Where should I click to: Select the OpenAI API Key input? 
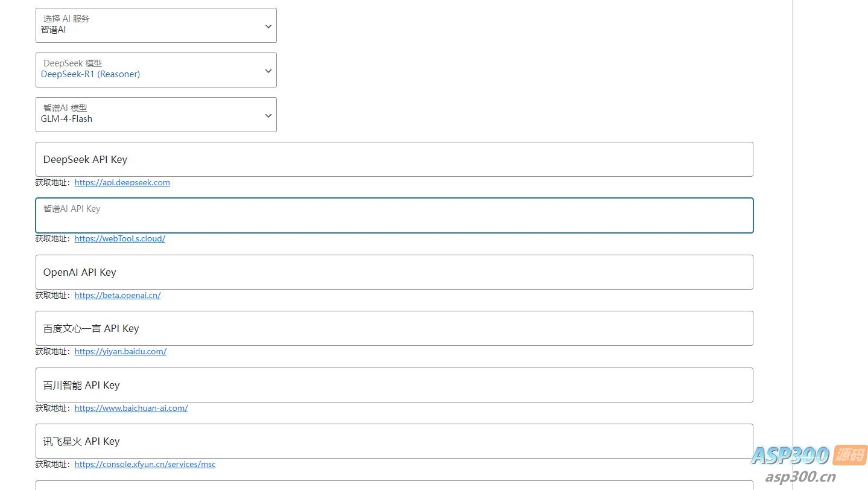[394, 272]
